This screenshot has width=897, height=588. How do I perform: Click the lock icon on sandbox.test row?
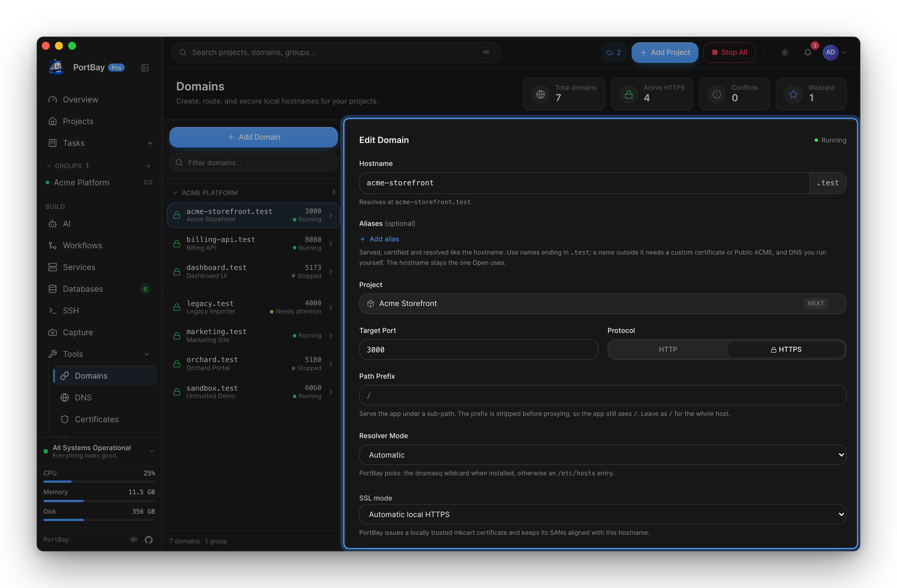pos(176,392)
